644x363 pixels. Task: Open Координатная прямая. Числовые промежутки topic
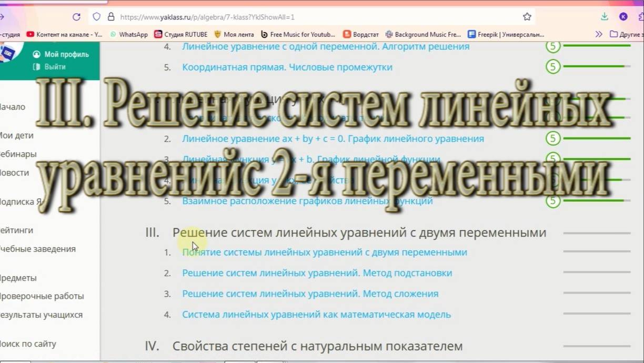pos(287,67)
